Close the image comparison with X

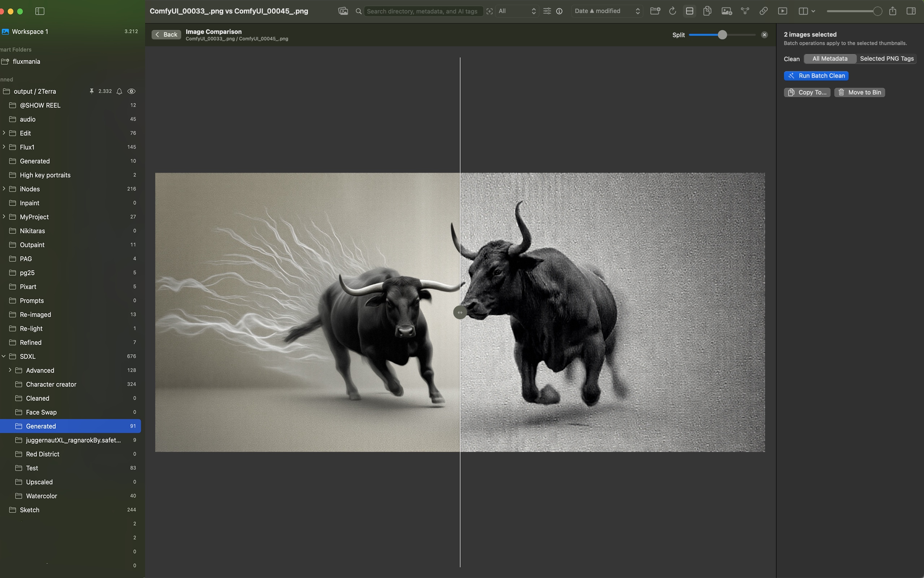pos(764,35)
